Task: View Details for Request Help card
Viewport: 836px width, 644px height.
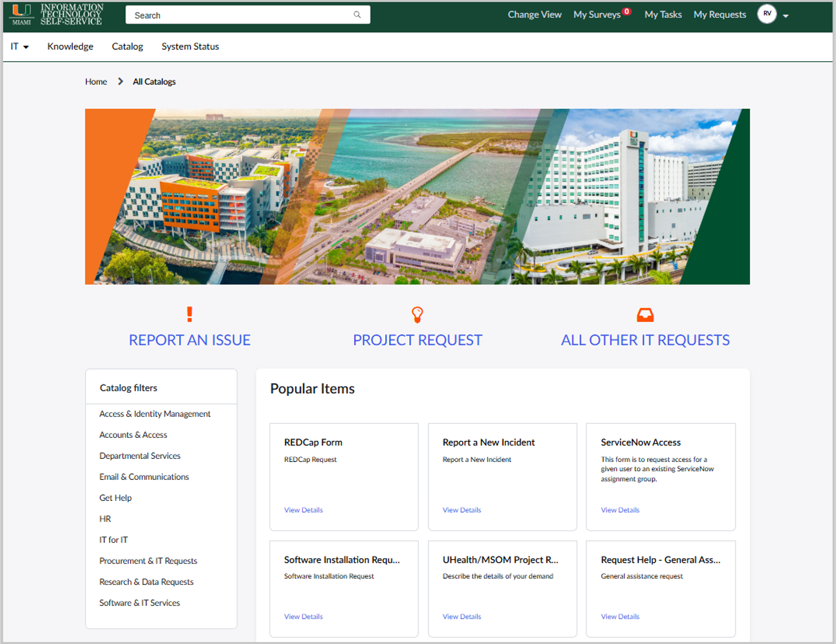Action: click(620, 617)
